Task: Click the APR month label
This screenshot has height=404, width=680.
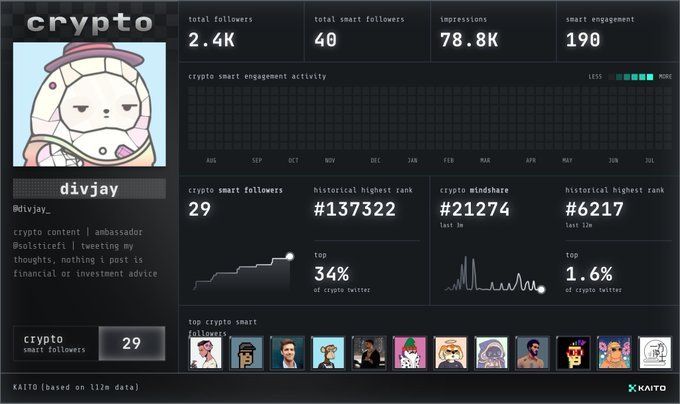Action: pyautogui.click(x=531, y=160)
